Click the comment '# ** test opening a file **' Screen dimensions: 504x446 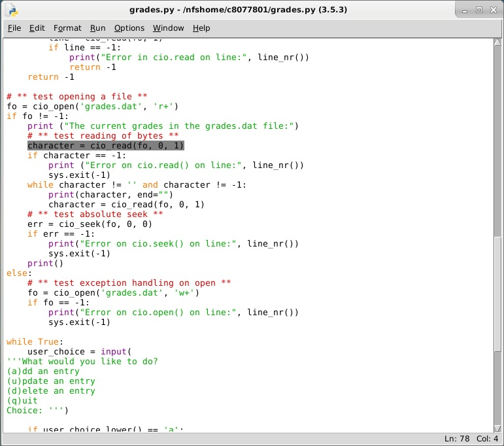[x=77, y=97]
